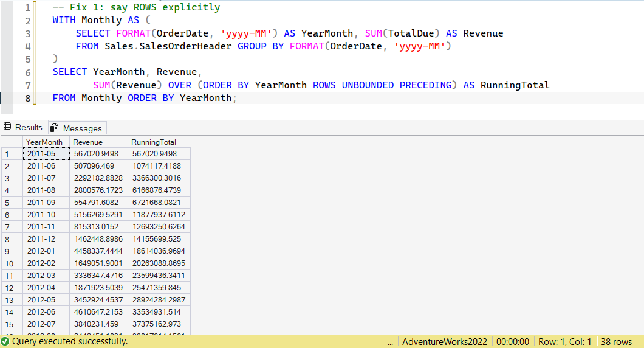
Task: Select the cell '2011-08'
Action: coord(46,190)
